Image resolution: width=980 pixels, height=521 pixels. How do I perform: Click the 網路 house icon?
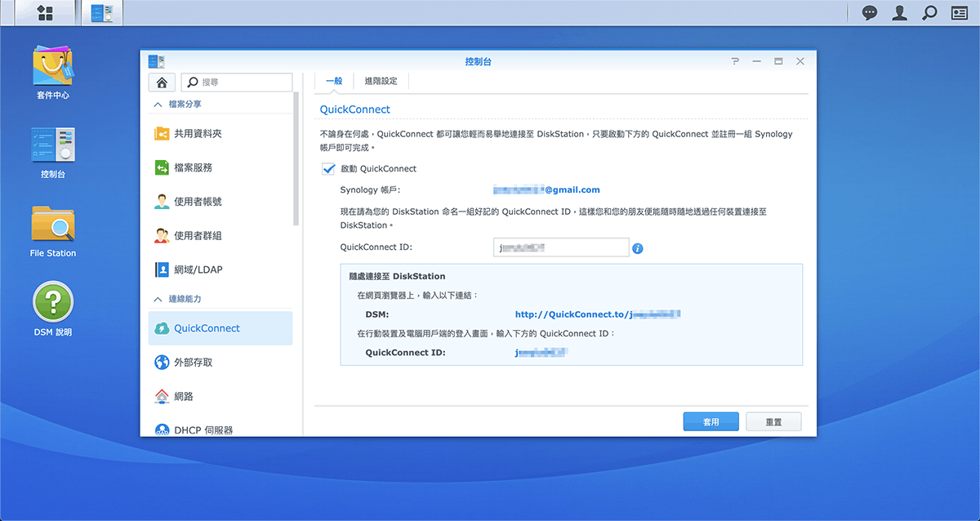click(162, 396)
